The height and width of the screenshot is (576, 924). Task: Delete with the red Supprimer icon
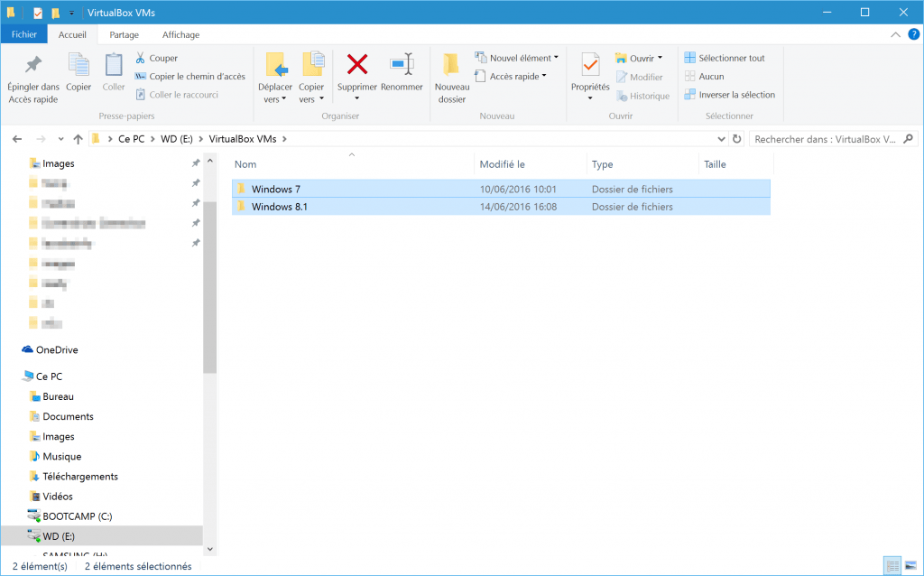pyautogui.click(x=357, y=64)
